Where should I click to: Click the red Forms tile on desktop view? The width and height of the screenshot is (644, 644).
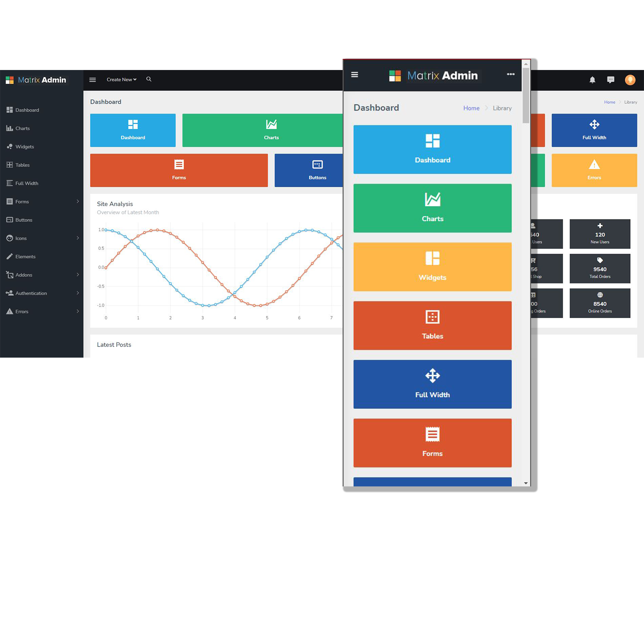click(179, 170)
